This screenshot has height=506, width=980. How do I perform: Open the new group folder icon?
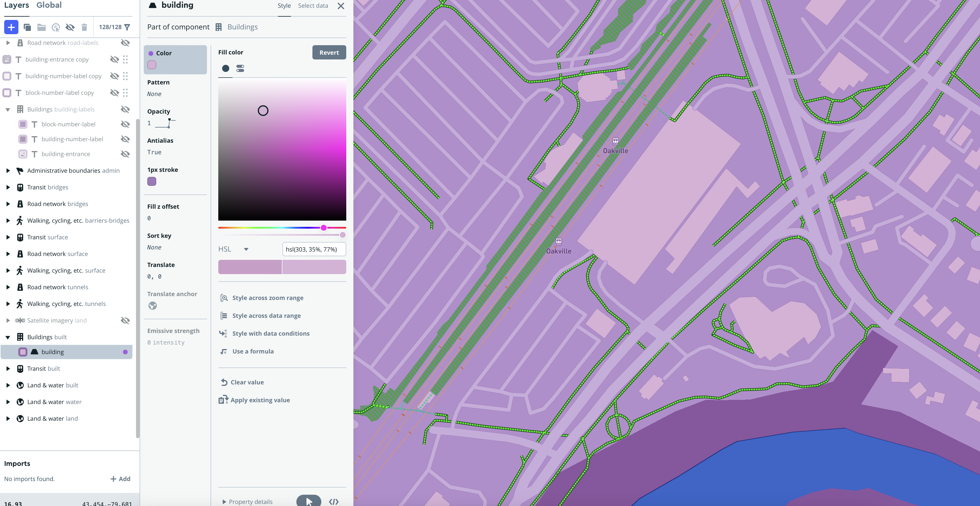coord(41,27)
